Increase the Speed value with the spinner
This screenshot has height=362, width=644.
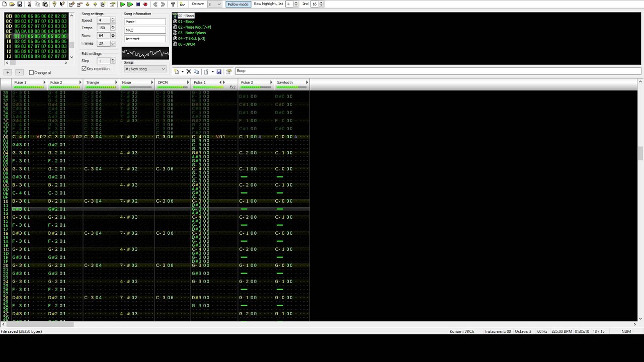(113, 19)
